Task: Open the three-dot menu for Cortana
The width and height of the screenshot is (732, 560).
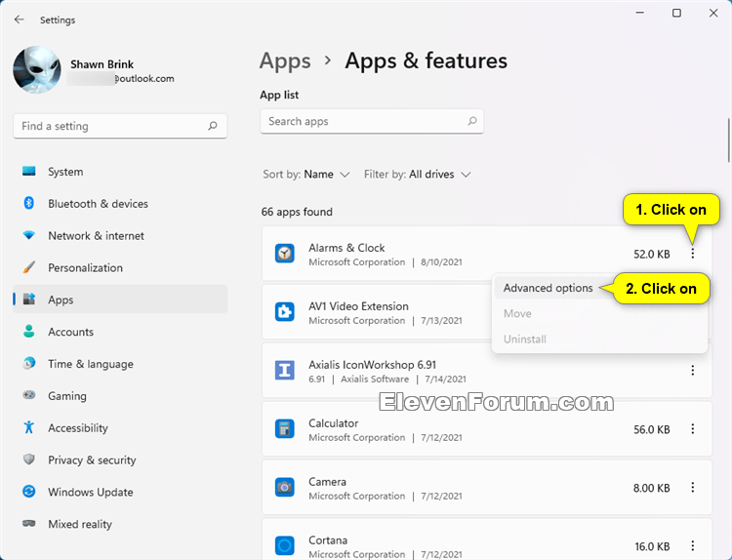Action: [692, 545]
